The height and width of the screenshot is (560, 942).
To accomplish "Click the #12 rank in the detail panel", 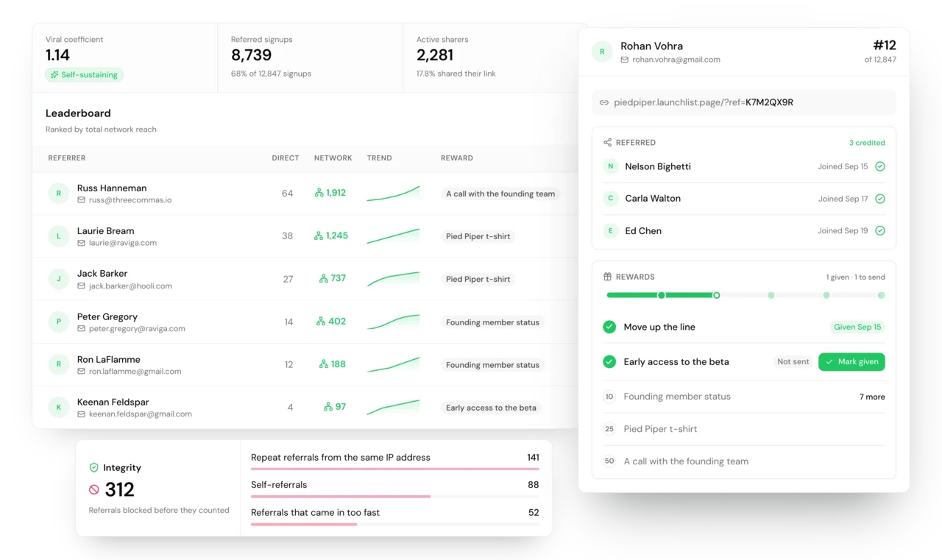I will (884, 46).
